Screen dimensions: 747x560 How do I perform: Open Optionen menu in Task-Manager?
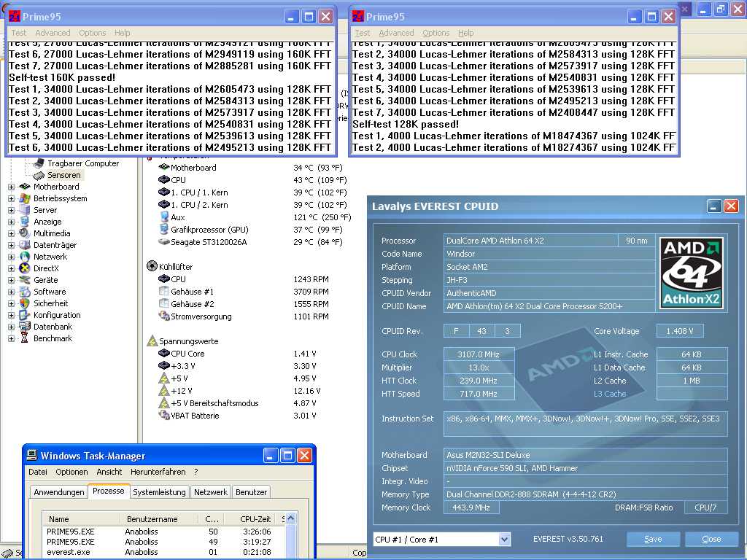point(71,472)
